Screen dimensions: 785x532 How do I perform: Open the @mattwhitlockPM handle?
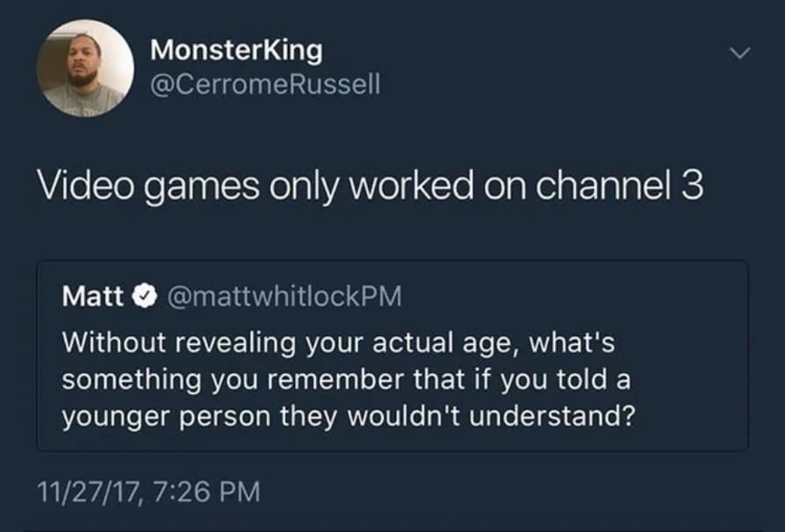[x=279, y=298]
